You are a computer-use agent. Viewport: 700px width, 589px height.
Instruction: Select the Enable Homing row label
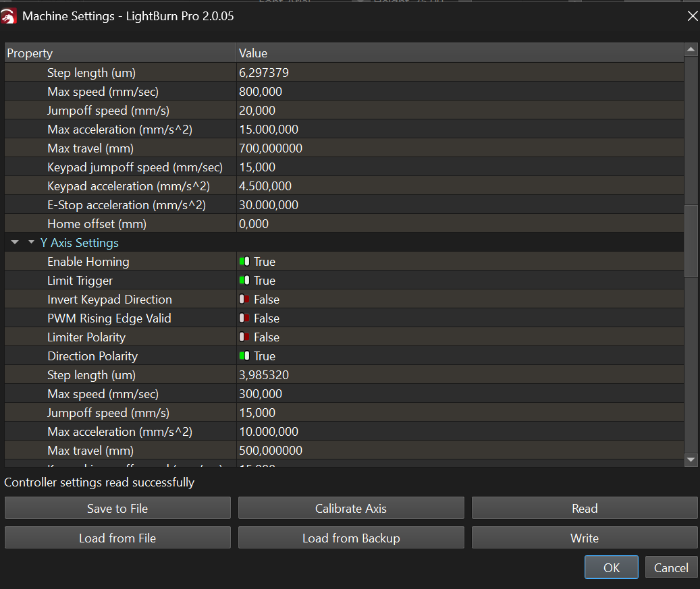coord(88,262)
